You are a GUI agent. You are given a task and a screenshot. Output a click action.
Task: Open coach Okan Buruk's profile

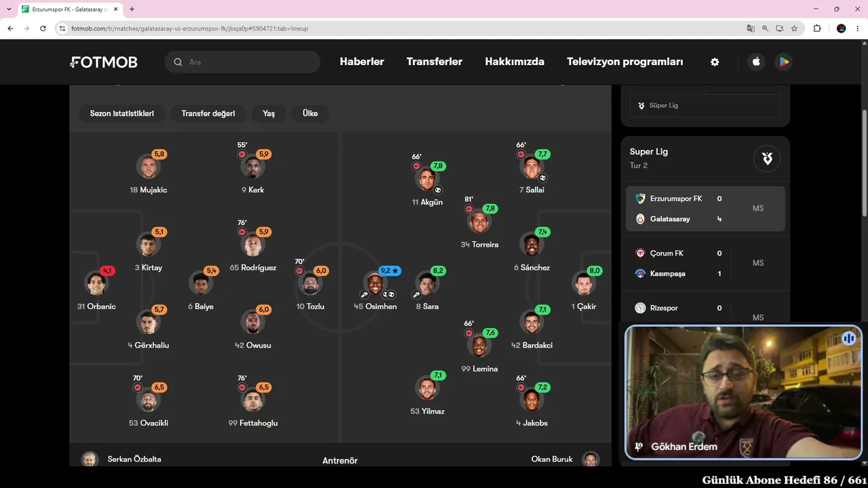point(566,459)
